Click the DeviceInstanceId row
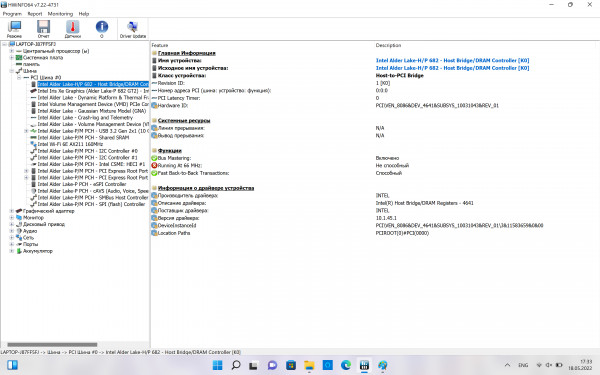Image resolution: width=600 pixels, height=375 pixels. [x=177, y=225]
